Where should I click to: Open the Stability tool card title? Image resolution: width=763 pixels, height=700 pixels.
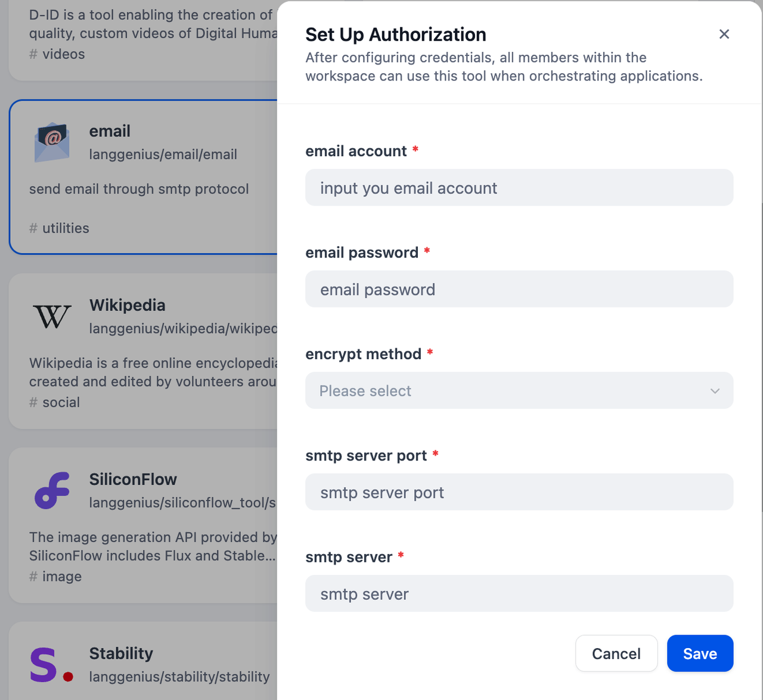(x=121, y=654)
